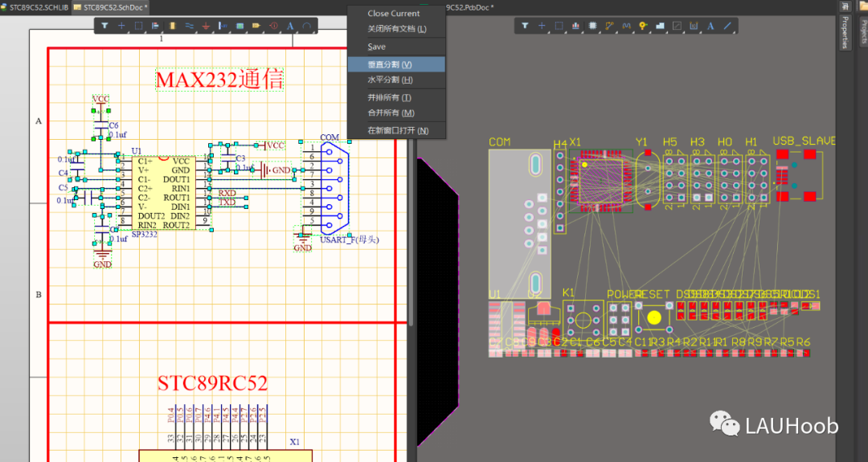868x462 pixels.
Task: Click the plus move-objects icon in schematic toolbar
Action: (x=121, y=26)
